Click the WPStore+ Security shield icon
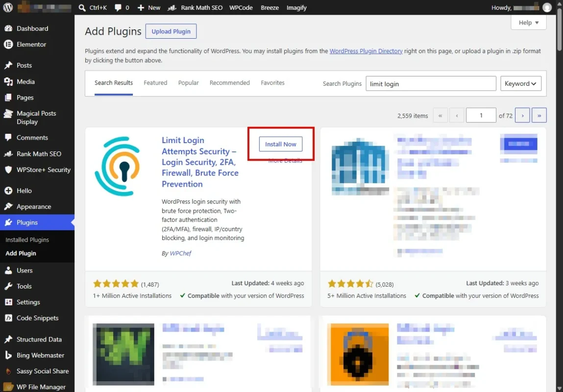563x392 pixels. [8, 170]
